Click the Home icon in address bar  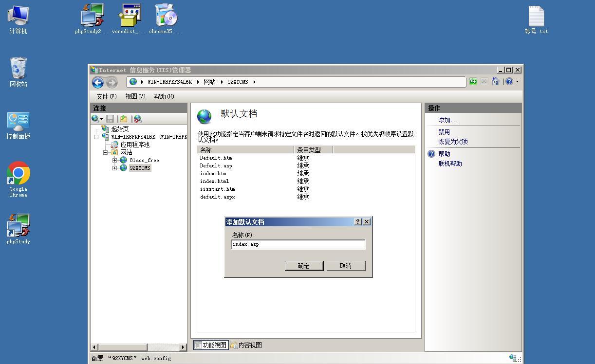tap(496, 82)
